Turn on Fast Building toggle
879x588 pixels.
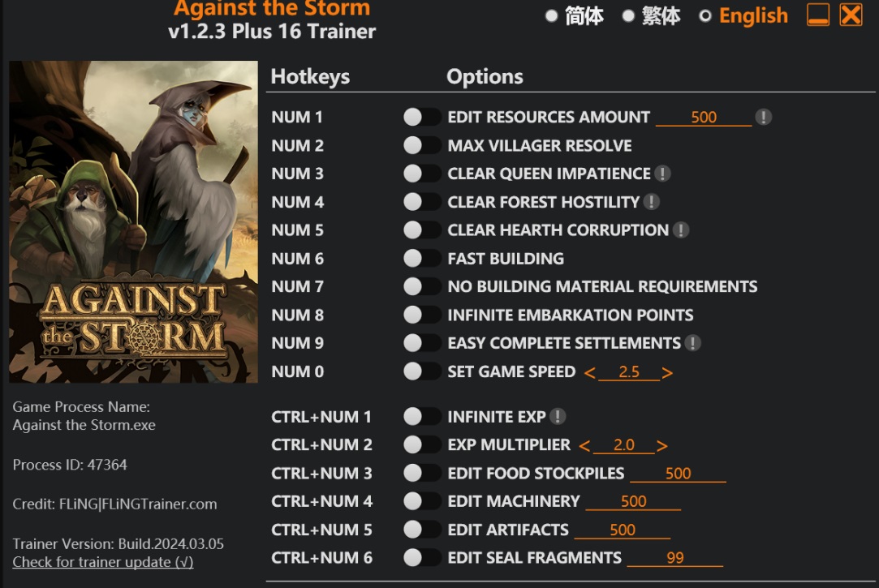(x=421, y=259)
